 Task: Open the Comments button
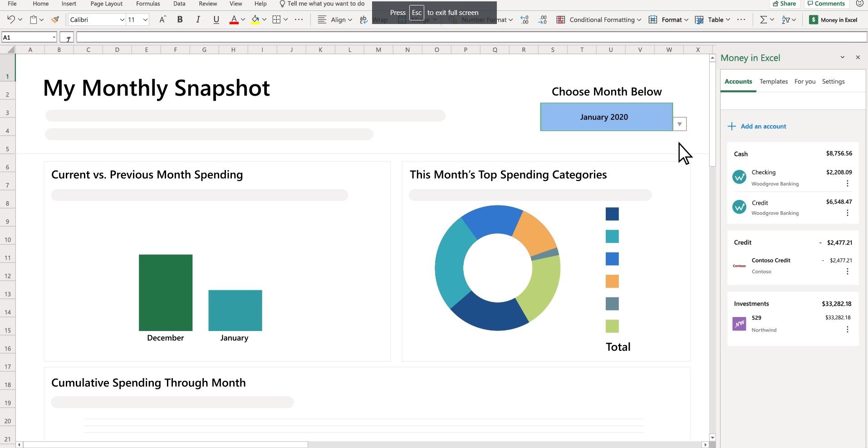pos(826,4)
